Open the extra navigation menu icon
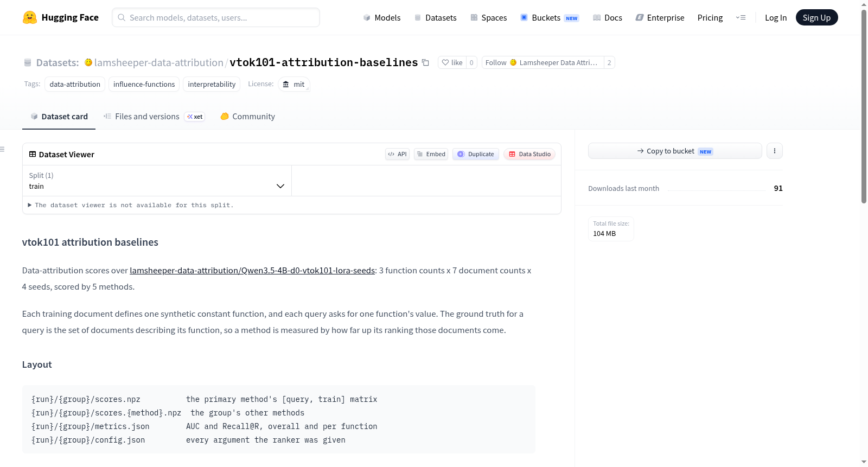Screen dimensions: 868x467 coord(741,17)
